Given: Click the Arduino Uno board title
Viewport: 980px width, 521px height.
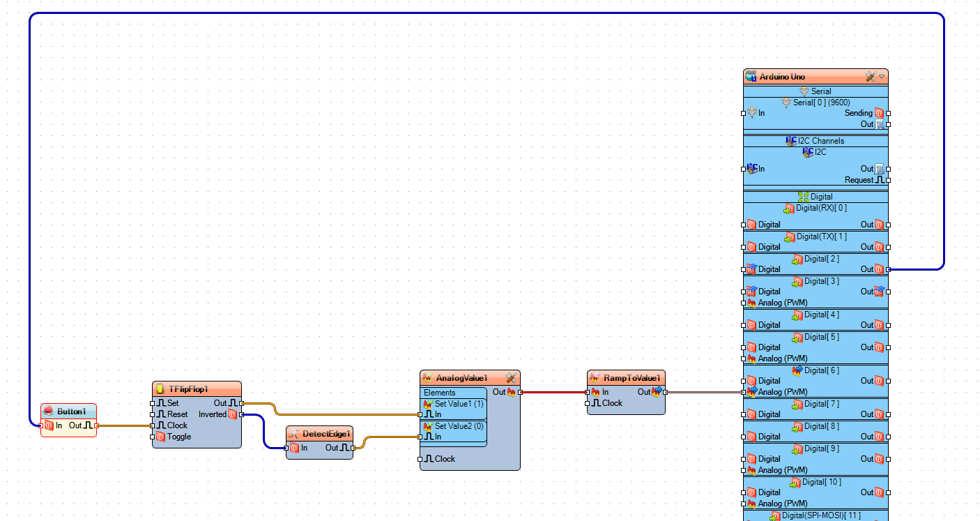Looking at the screenshot, I should (782, 77).
